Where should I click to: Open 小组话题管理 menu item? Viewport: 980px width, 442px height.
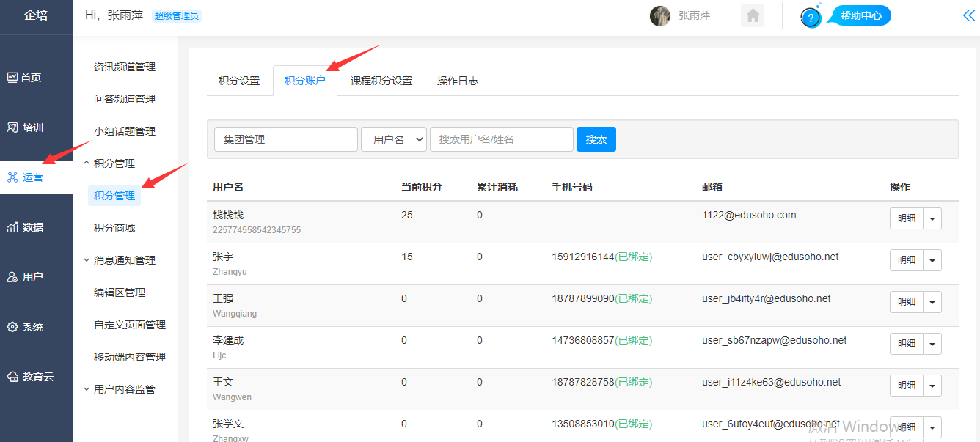tap(125, 131)
